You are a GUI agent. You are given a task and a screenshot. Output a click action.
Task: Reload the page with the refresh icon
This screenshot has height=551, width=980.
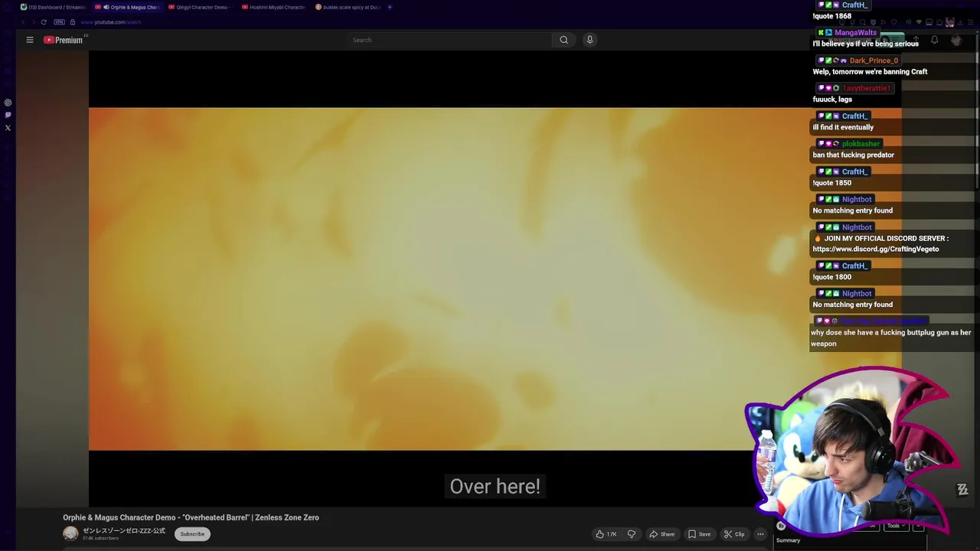pyautogui.click(x=44, y=22)
